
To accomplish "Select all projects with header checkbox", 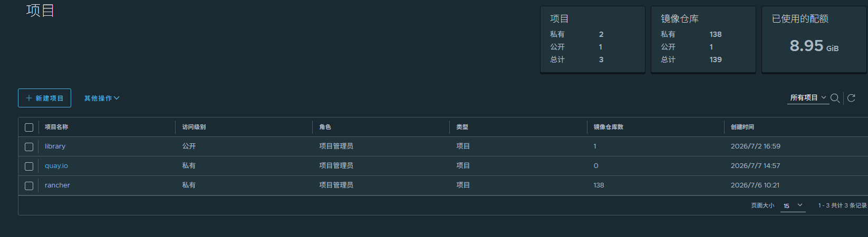I will pyautogui.click(x=29, y=127).
